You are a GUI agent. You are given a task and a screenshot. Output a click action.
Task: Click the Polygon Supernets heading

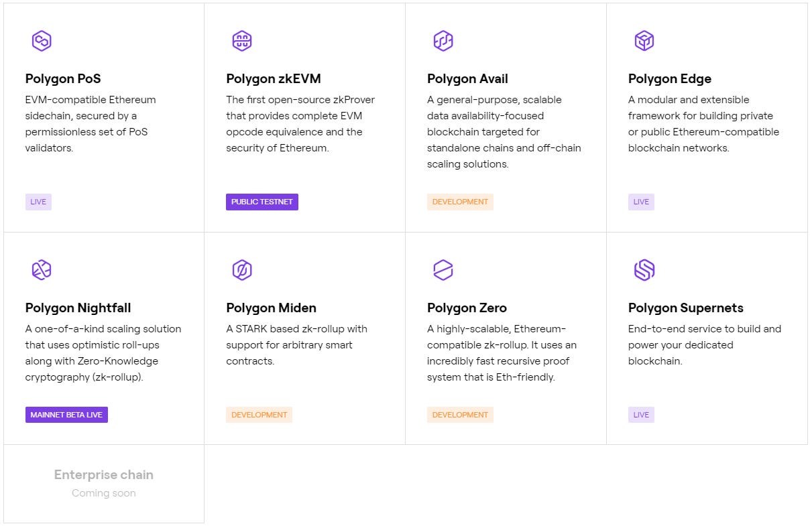[x=685, y=308]
